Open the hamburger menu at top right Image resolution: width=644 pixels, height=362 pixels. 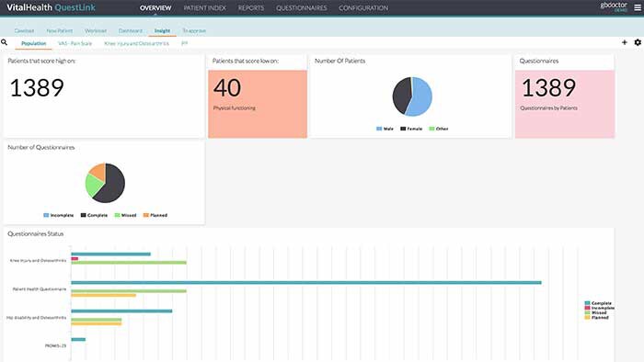pyautogui.click(x=638, y=7)
